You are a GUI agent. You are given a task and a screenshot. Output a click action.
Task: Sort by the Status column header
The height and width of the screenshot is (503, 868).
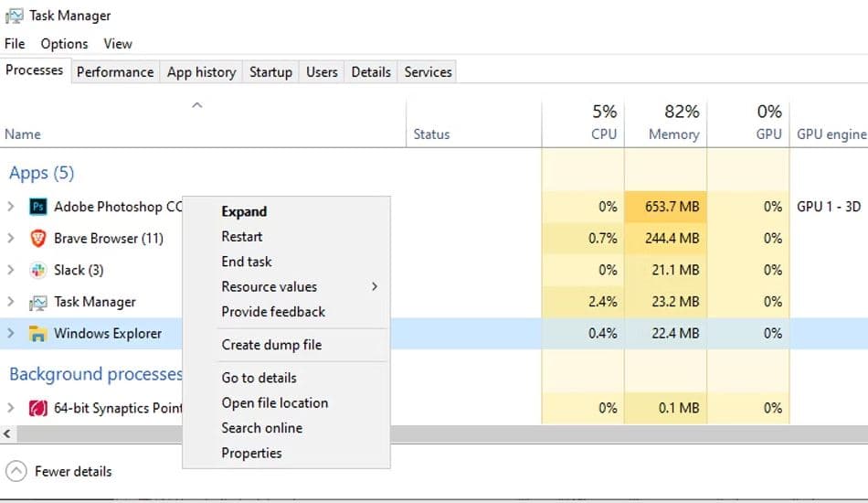(474, 123)
